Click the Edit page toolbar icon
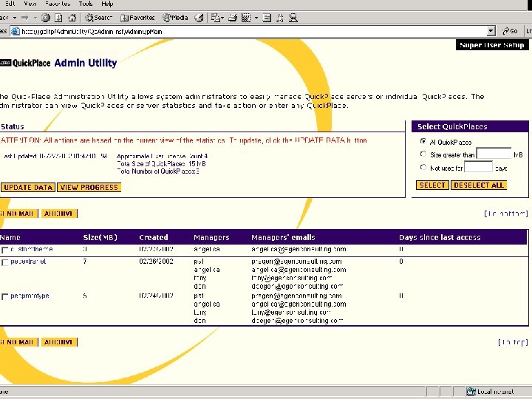 [246, 18]
